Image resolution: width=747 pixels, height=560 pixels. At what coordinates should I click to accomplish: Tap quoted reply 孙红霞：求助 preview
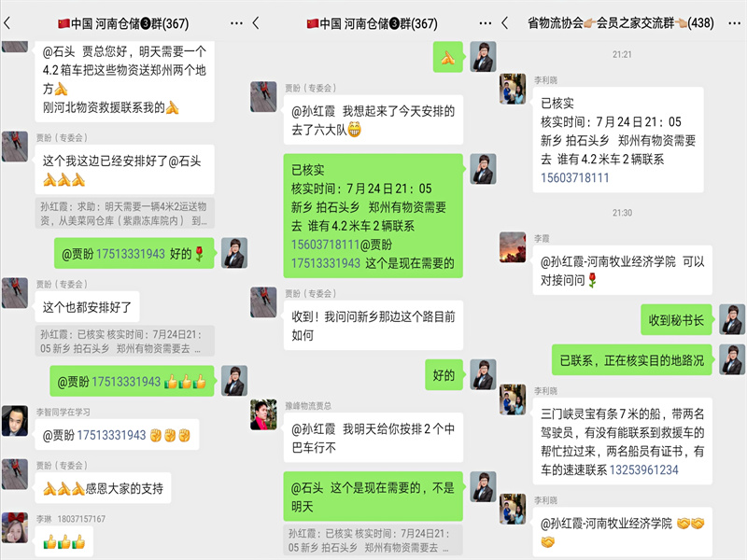(x=124, y=214)
